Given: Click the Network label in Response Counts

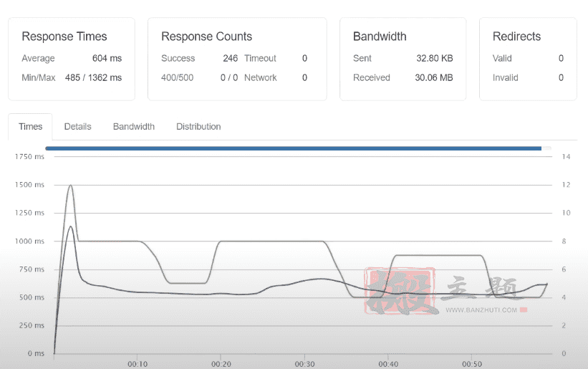Looking at the screenshot, I should point(260,77).
